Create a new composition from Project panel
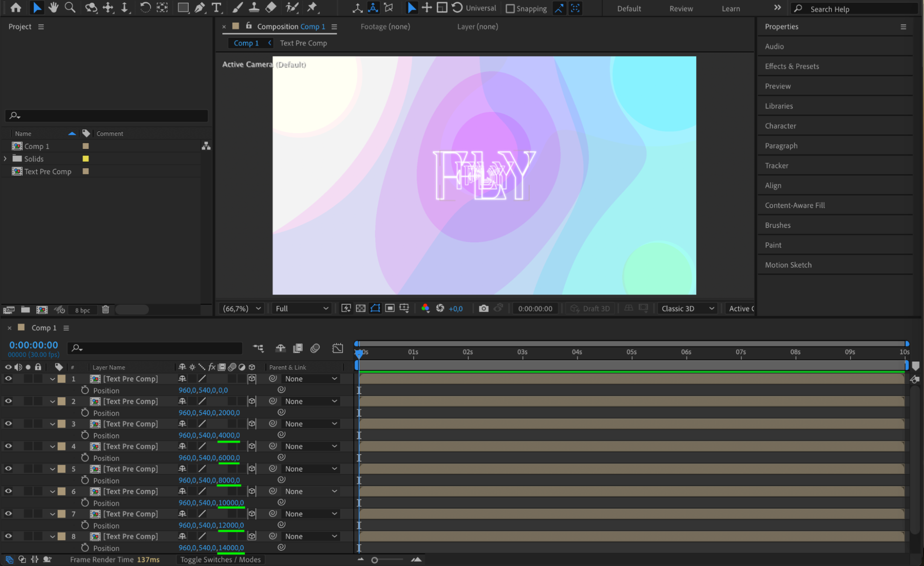Viewport: 924px width, 566px height. (x=42, y=310)
